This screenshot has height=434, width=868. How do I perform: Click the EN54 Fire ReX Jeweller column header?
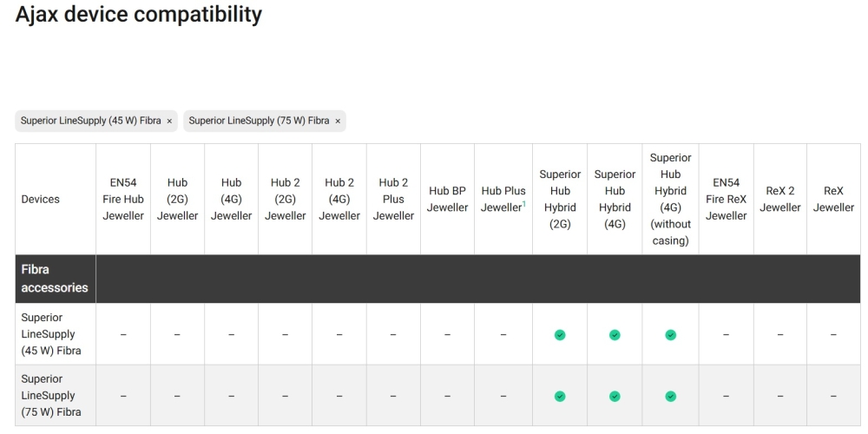(x=726, y=199)
